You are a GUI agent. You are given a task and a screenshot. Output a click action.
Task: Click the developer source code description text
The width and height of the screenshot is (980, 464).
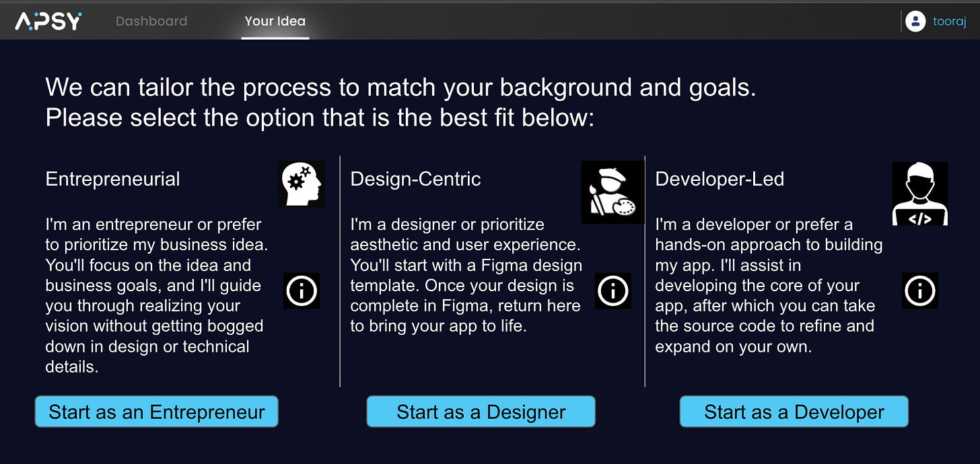click(769, 285)
